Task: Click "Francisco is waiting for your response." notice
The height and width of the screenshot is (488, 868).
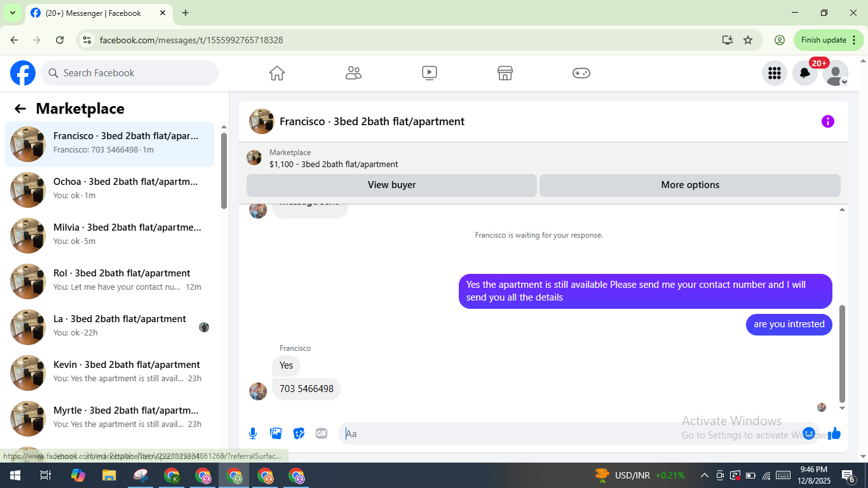Action: (x=539, y=235)
